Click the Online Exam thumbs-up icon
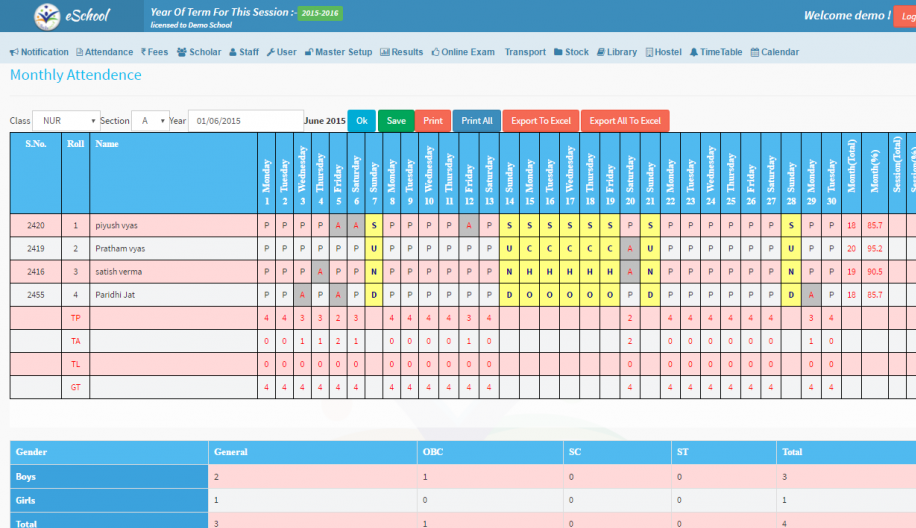 (435, 52)
